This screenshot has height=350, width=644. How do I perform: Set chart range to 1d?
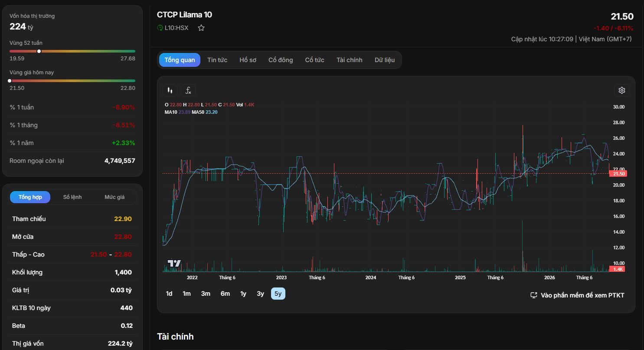pos(169,294)
